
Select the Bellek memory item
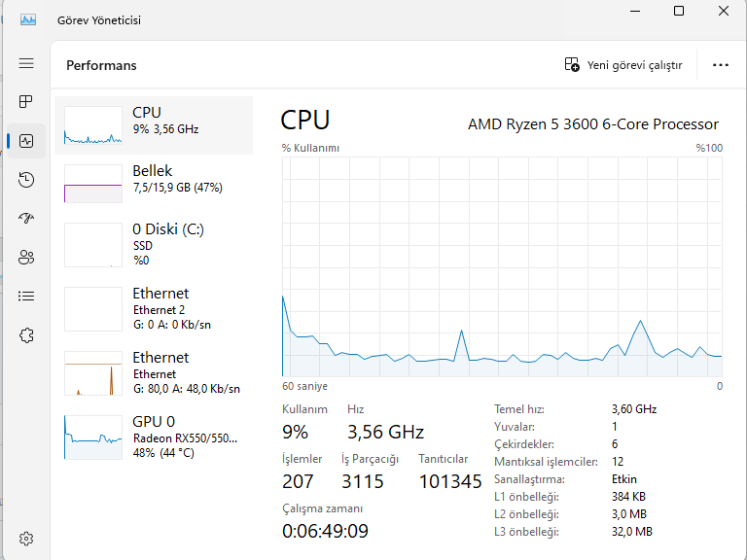point(154,183)
